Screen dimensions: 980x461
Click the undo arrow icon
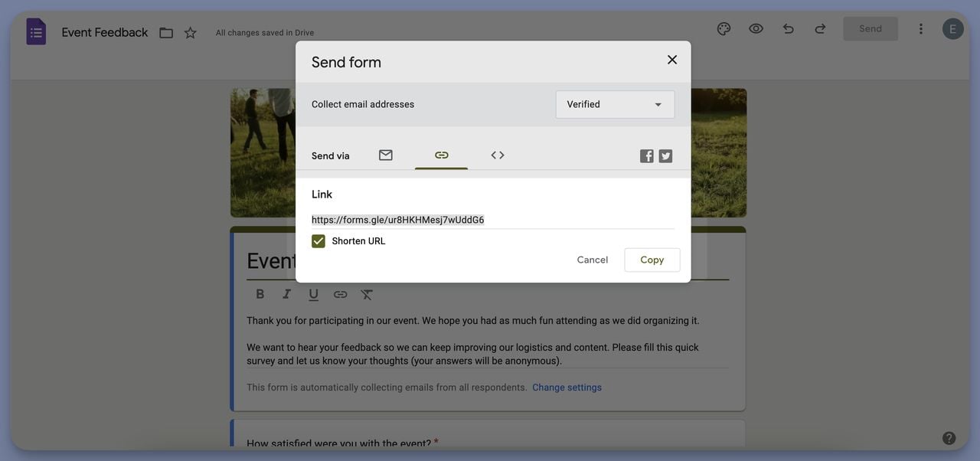(x=788, y=28)
